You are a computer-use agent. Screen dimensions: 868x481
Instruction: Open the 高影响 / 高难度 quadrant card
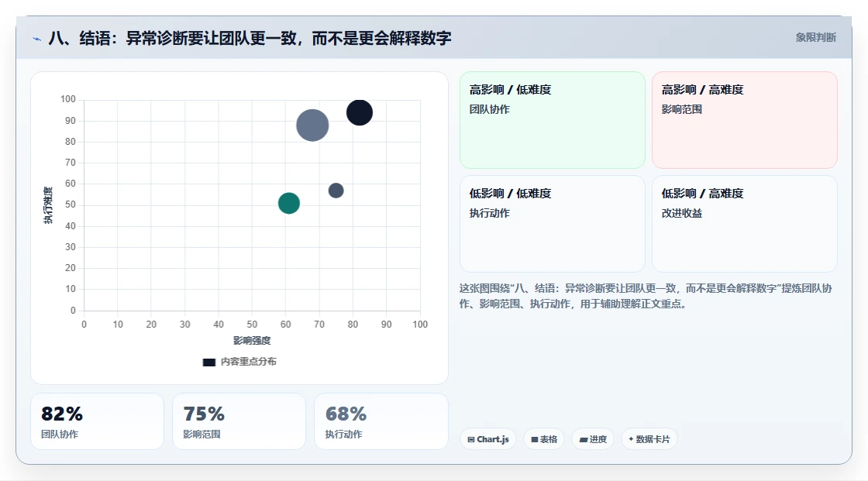745,120
